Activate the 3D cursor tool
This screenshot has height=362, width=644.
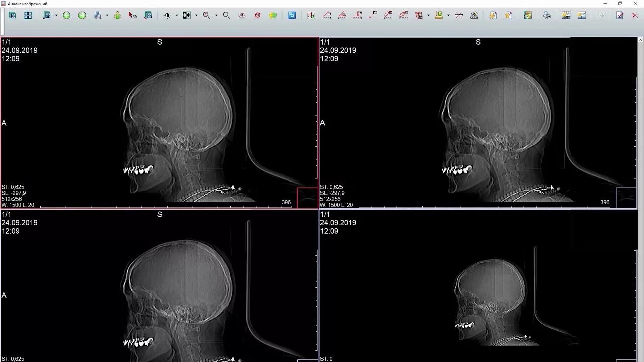[x=132, y=15]
